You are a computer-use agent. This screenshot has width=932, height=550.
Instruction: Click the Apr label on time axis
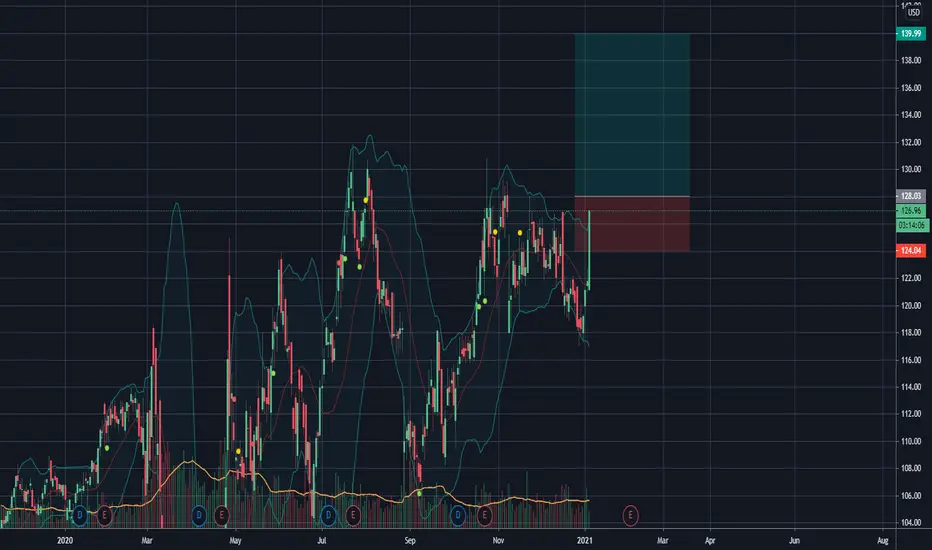[x=710, y=540]
